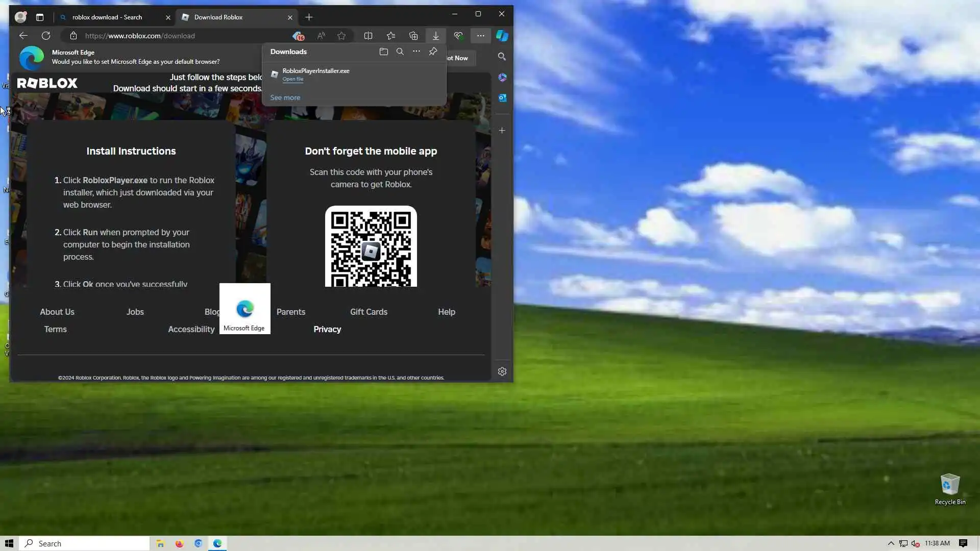Search downloads with the magnifier icon
Image resolution: width=980 pixels, height=551 pixels.
[400, 52]
